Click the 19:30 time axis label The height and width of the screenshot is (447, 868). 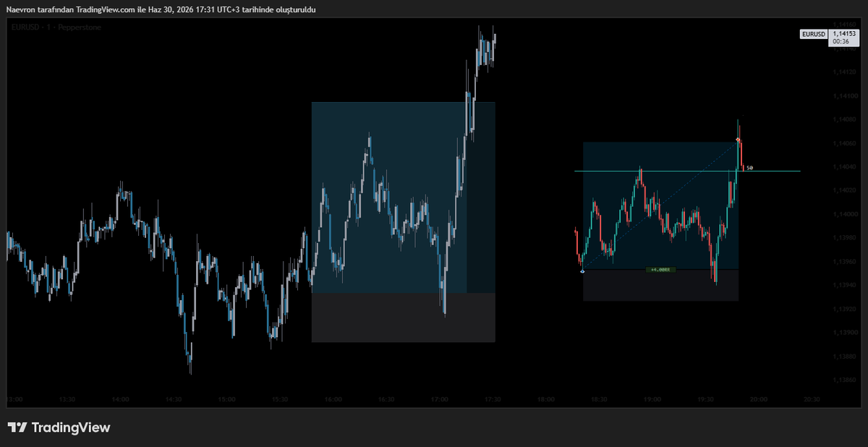[x=705, y=399]
